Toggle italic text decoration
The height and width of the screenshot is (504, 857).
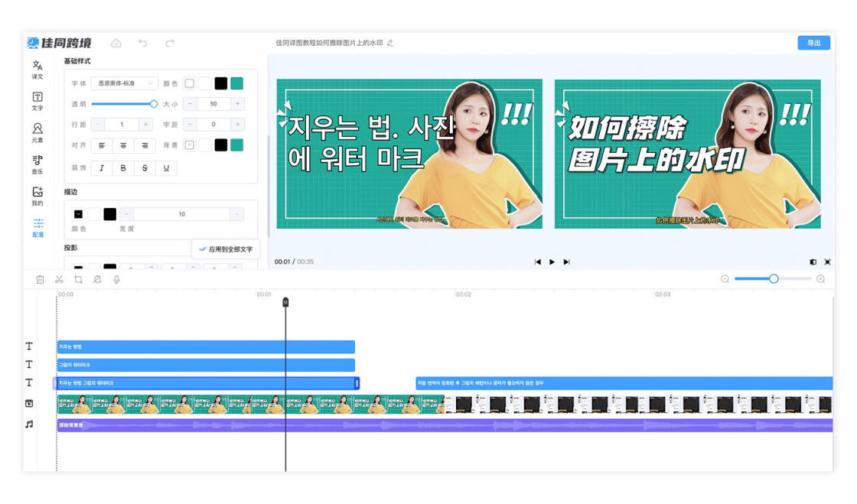tap(102, 168)
